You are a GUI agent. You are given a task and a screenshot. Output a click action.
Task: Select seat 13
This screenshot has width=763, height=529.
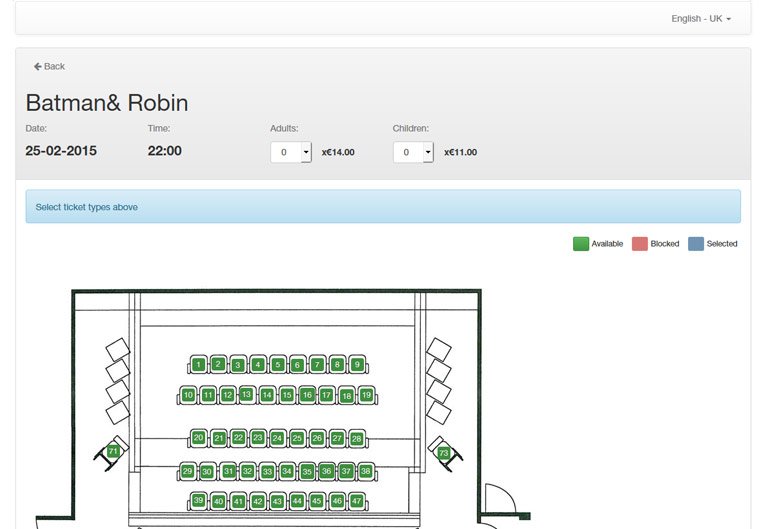pos(246,394)
